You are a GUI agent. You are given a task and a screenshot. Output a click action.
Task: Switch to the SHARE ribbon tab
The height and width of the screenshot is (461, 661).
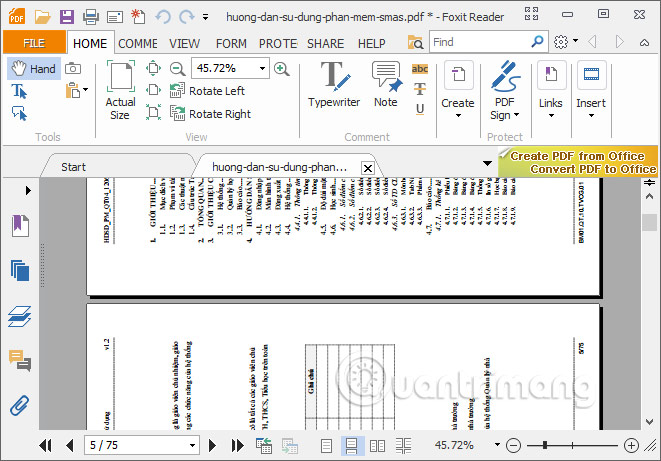pyautogui.click(x=325, y=43)
